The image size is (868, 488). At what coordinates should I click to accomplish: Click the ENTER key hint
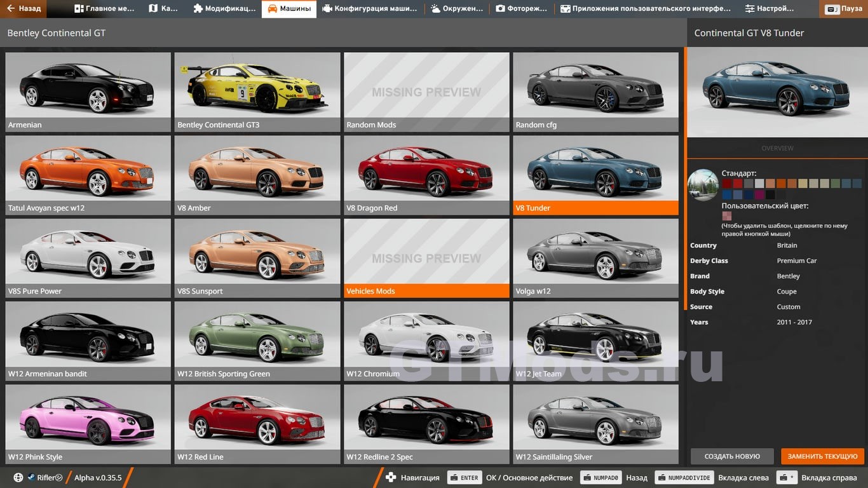pos(465,478)
